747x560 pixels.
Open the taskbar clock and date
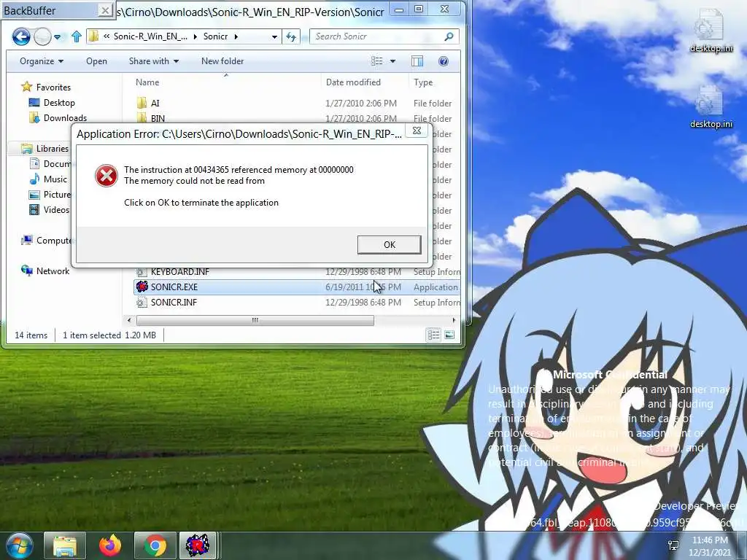coord(710,546)
